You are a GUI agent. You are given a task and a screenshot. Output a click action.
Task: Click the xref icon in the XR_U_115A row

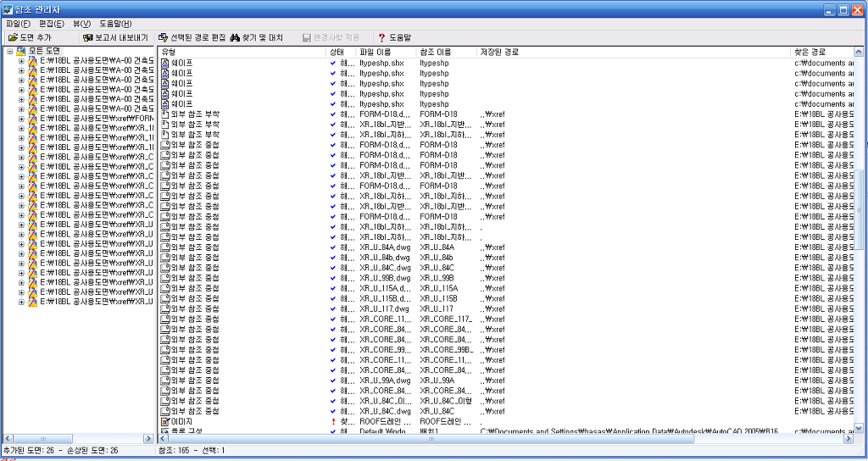165,288
